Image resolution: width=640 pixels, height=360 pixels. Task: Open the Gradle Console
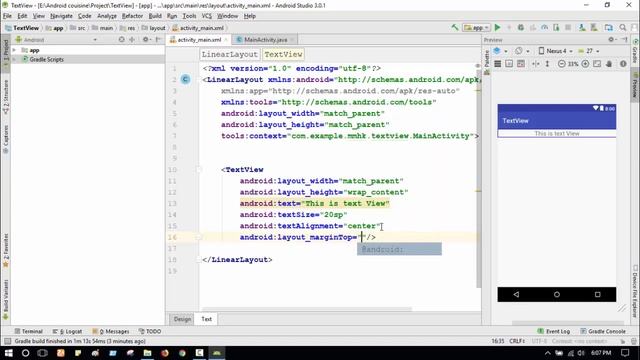[x=603, y=331]
